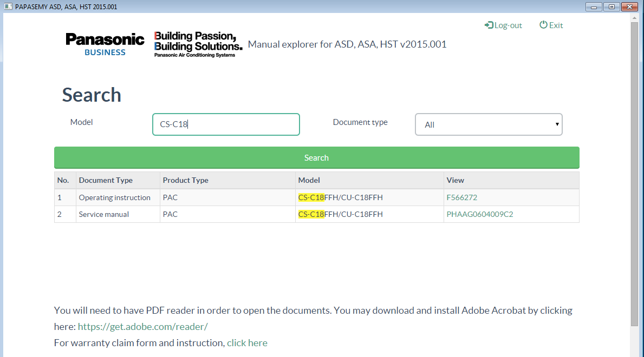Image resolution: width=644 pixels, height=357 pixels.
Task: Select the Service manual row's model cell
Action: (x=340, y=214)
